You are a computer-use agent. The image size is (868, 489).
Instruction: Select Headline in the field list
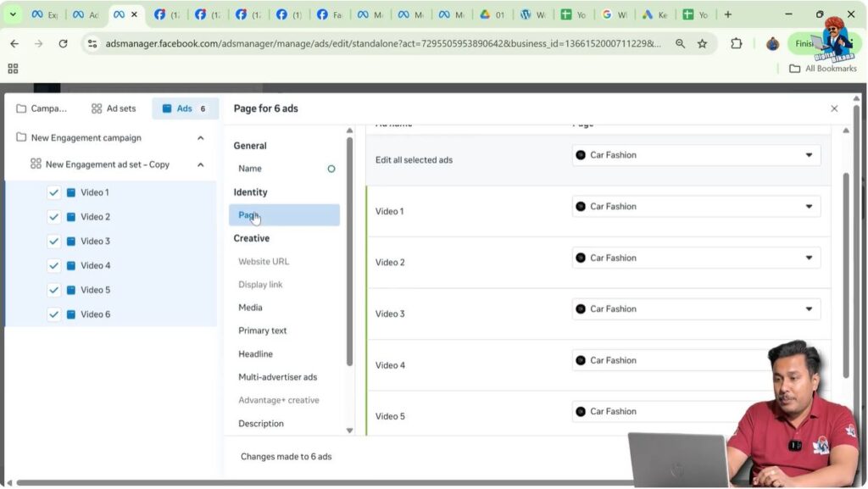(255, 354)
